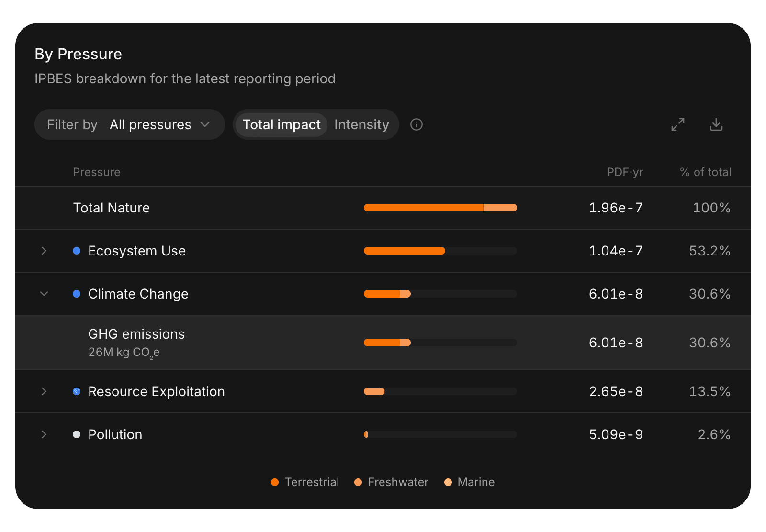
Task: Click dotted blue dot beside Resource Exploitation
Action: 77,391
